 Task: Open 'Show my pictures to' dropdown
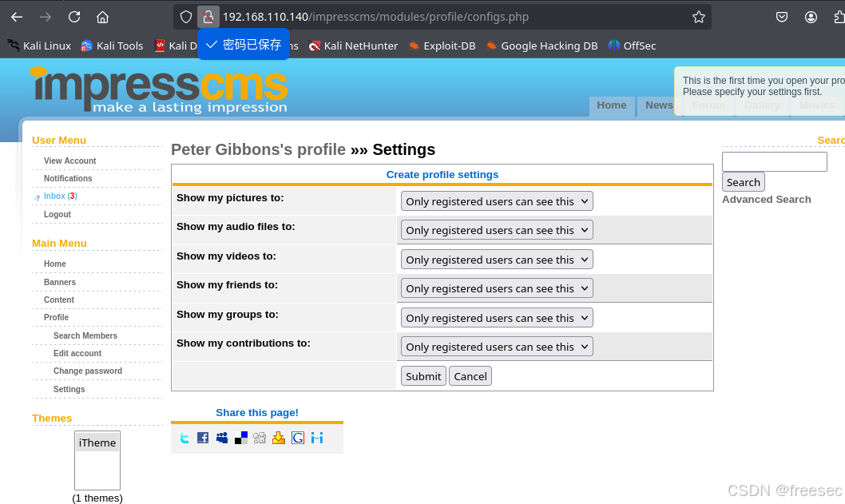496,201
